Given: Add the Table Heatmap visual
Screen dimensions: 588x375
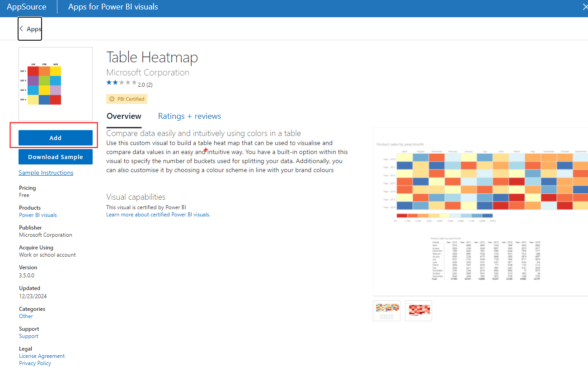Looking at the screenshot, I should click(x=56, y=138).
